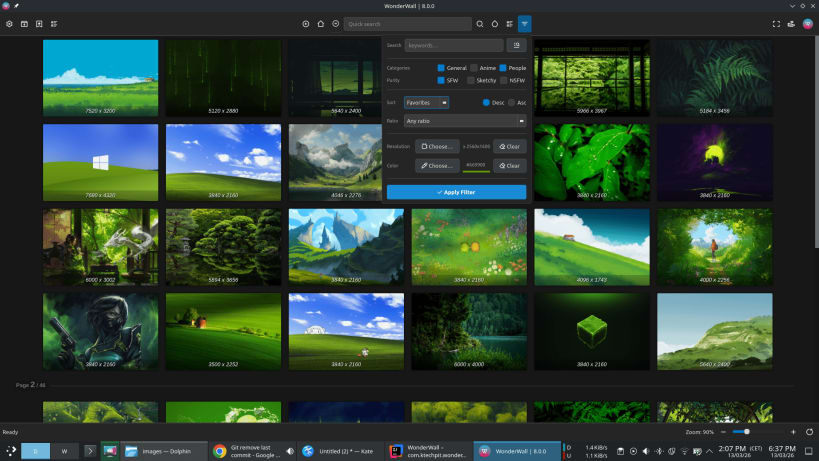Open the settings gear in the top toolbar

click(x=10, y=24)
